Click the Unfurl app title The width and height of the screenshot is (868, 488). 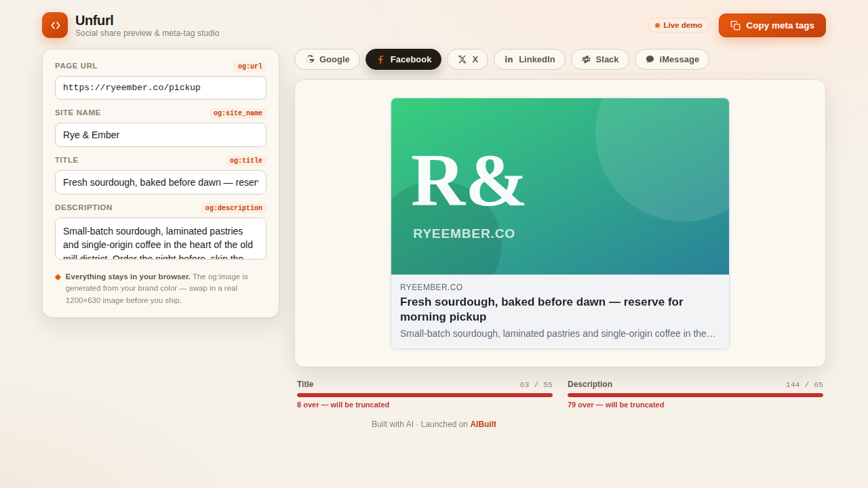(94, 20)
